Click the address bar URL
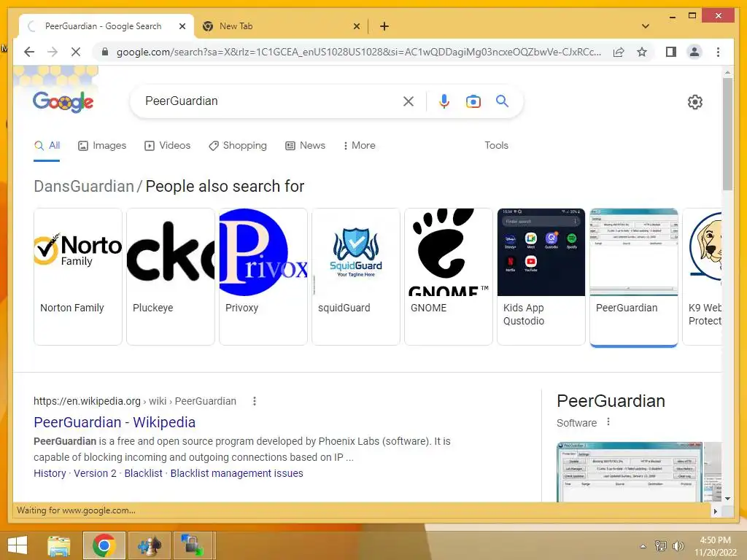 coord(358,52)
